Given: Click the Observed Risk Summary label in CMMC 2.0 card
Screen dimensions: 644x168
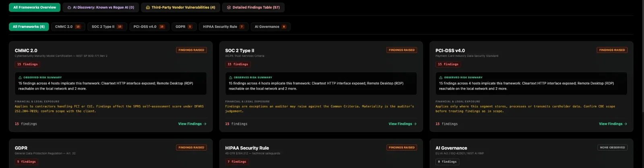Looking at the screenshot, I should click(42, 78).
